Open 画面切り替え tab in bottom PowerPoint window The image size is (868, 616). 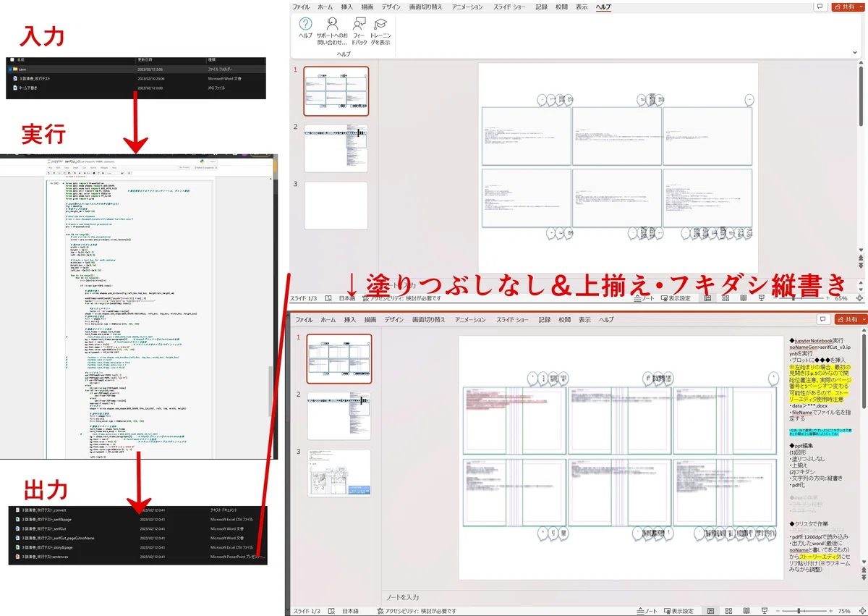point(427,319)
